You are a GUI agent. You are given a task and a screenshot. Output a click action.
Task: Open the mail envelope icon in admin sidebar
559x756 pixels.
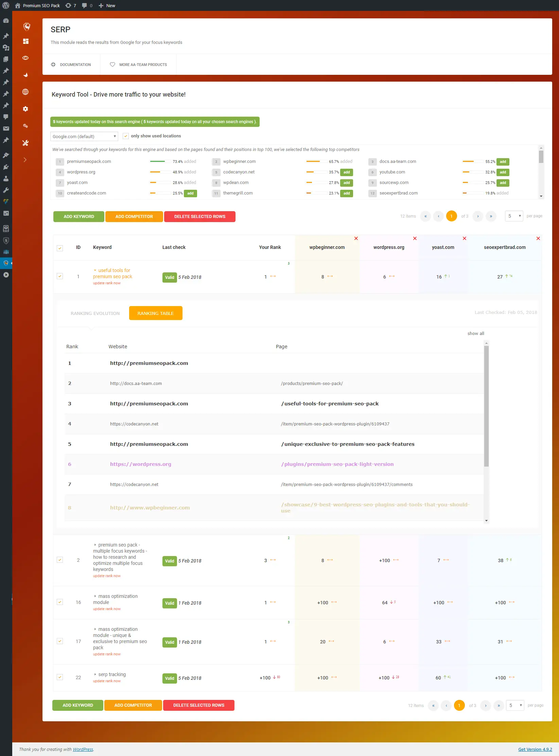pos(6,129)
